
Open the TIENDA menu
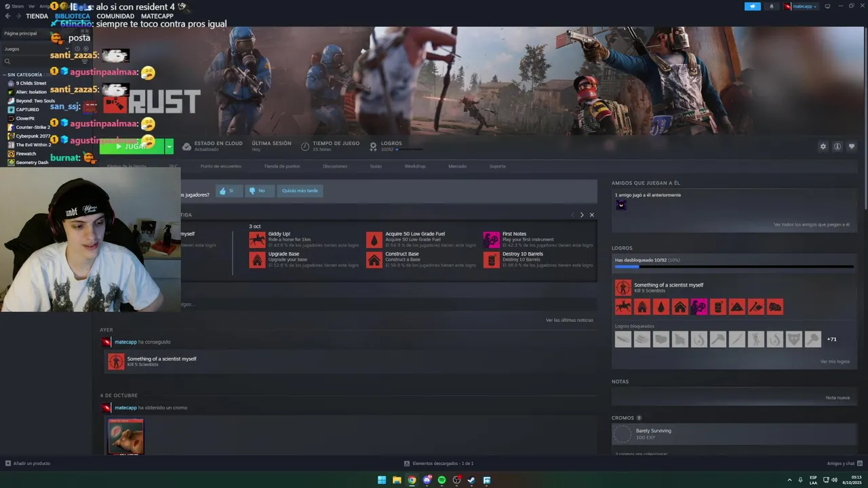37,16
